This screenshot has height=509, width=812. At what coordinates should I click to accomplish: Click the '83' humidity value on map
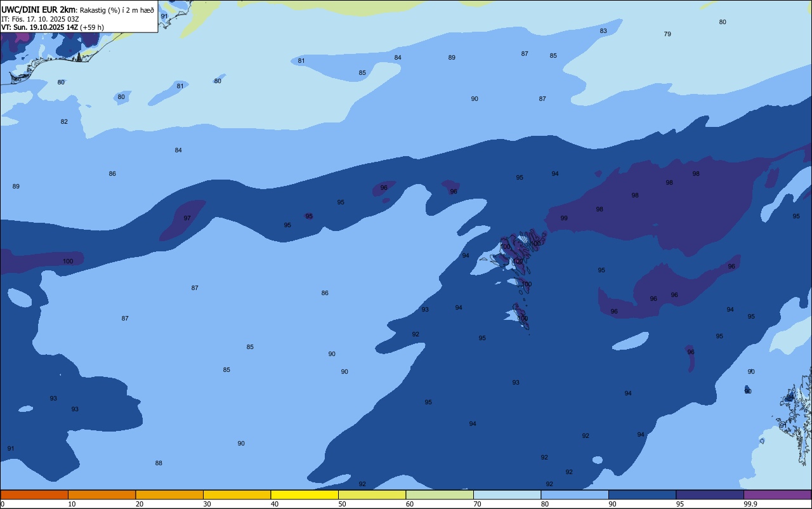pyautogui.click(x=603, y=31)
